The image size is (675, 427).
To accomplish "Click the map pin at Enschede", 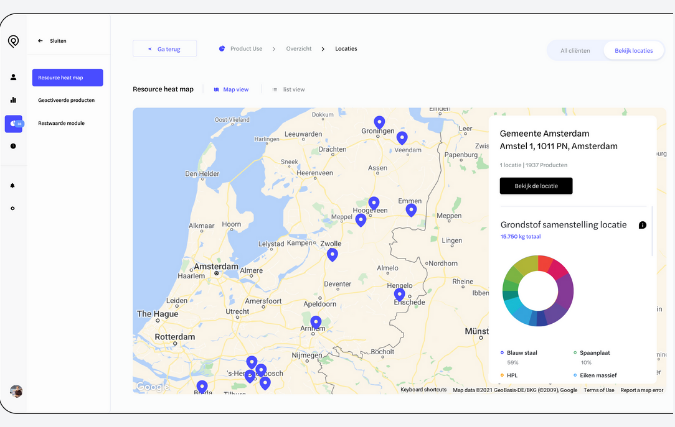I will click(399, 295).
